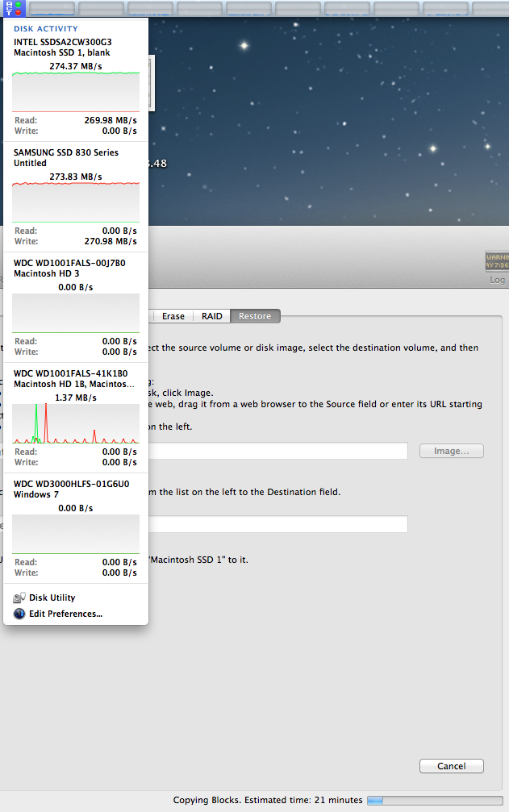Click the Destination input field
Image resolution: width=509 pixels, height=812 pixels.
click(277, 524)
